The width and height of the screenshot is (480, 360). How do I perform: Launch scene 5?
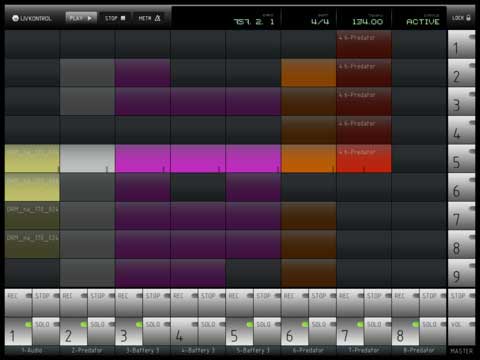461,159
